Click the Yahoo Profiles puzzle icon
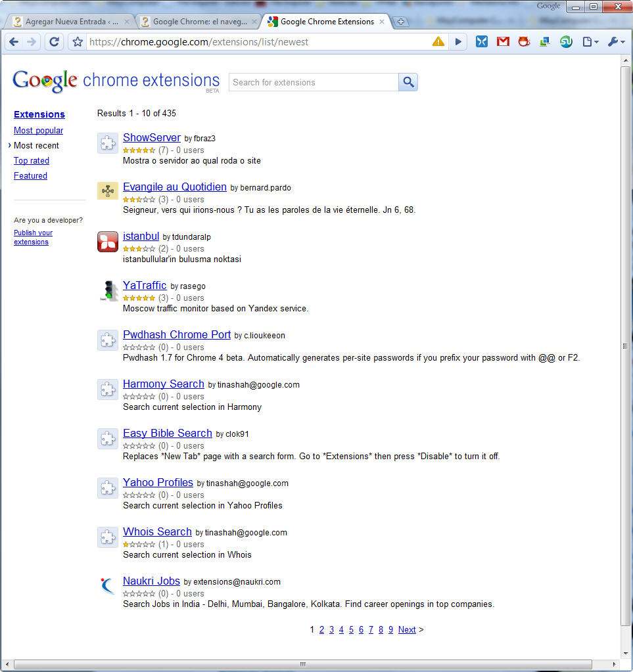The height and width of the screenshot is (672, 633). click(108, 488)
